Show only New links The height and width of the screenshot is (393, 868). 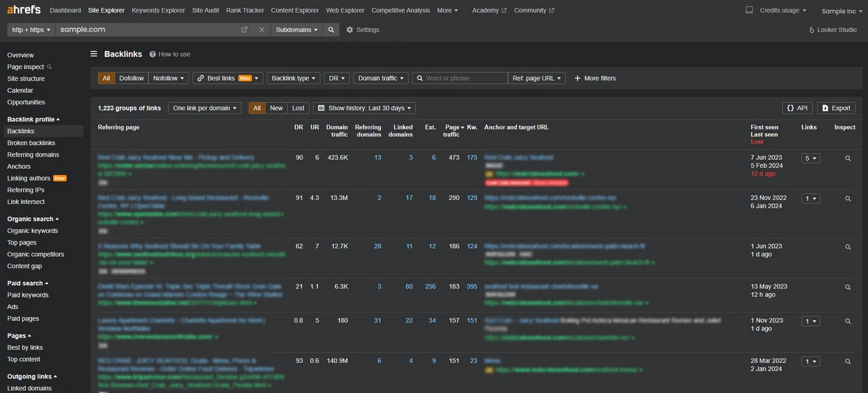(276, 108)
